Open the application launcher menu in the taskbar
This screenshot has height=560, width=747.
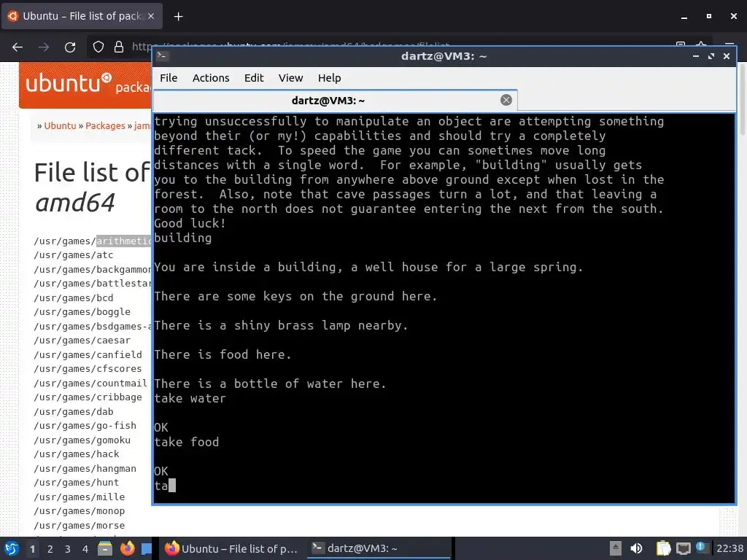click(x=11, y=548)
